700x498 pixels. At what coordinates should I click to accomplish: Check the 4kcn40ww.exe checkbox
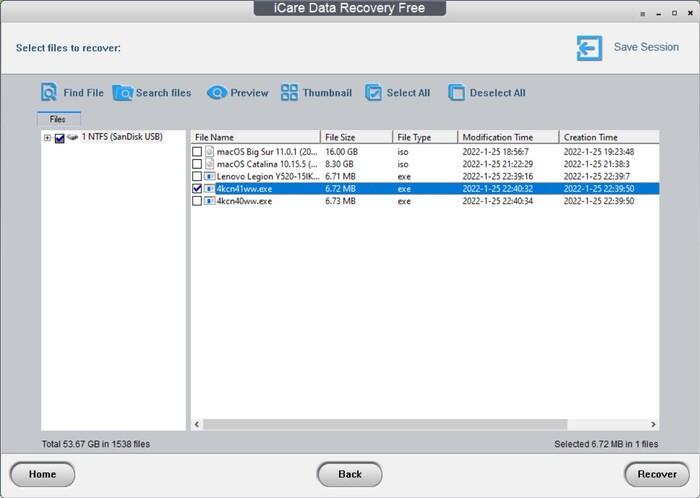(197, 201)
